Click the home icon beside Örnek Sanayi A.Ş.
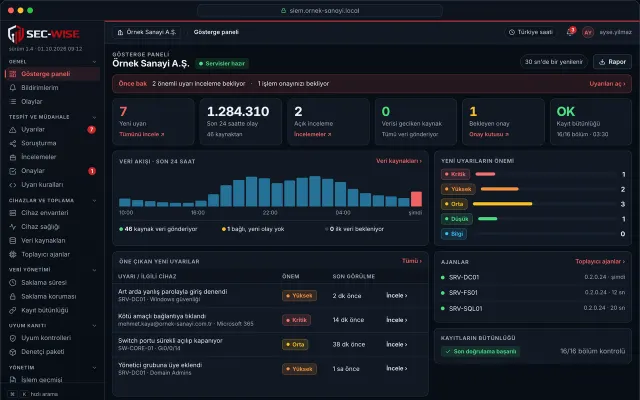The height and width of the screenshot is (400, 640). coord(120,32)
